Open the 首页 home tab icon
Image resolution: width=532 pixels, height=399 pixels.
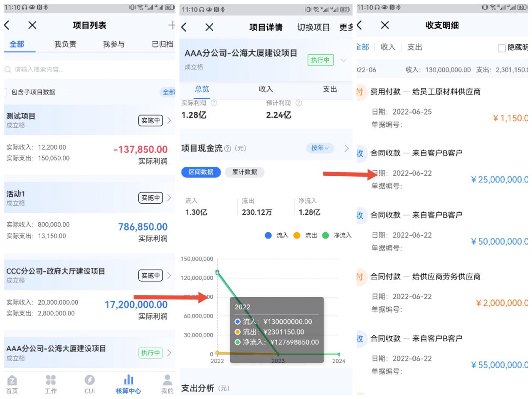coord(12,380)
